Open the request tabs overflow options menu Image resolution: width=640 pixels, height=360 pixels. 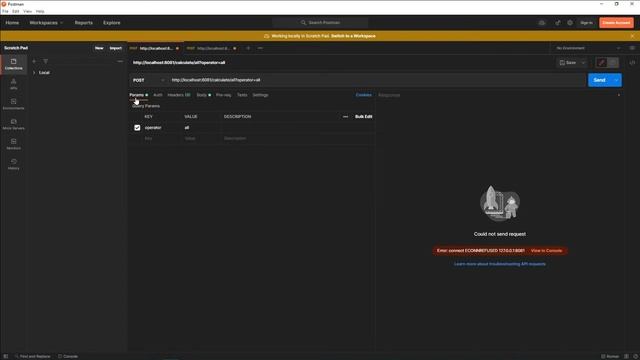pyautogui.click(x=260, y=48)
